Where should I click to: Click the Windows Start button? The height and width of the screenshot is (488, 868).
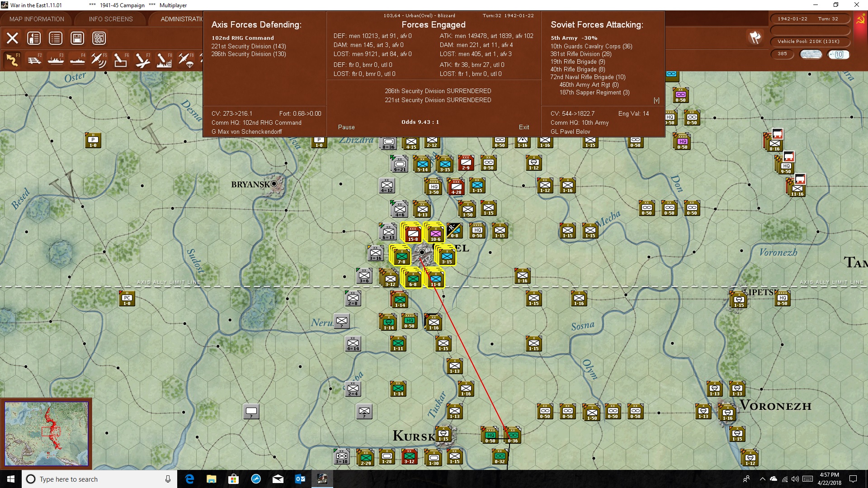click(11, 479)
